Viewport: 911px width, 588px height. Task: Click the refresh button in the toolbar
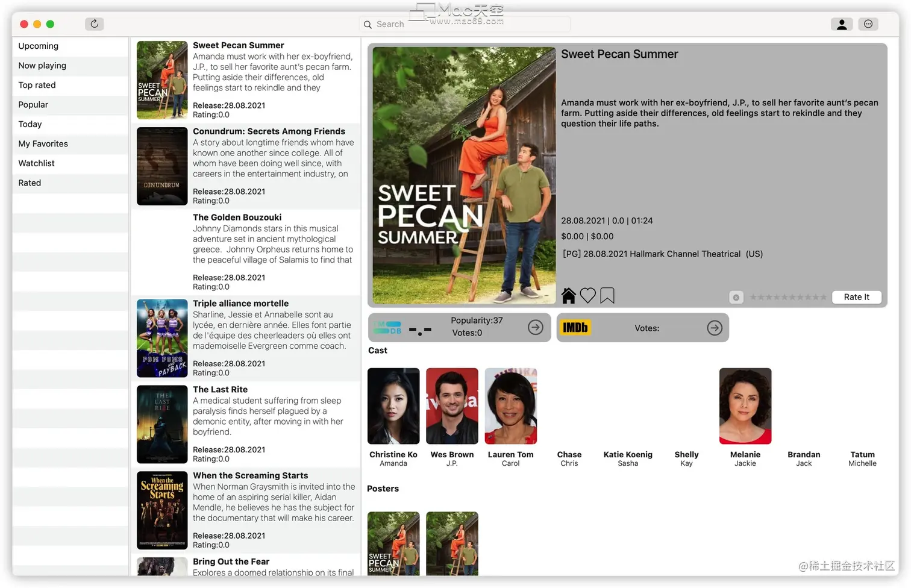pyautogui.click(x=95, y=24)
